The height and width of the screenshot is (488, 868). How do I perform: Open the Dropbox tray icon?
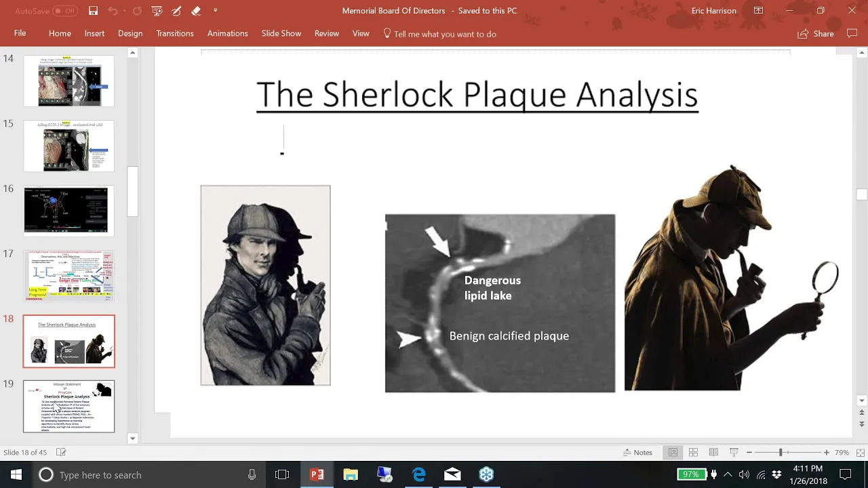click(x=777, y=475)
